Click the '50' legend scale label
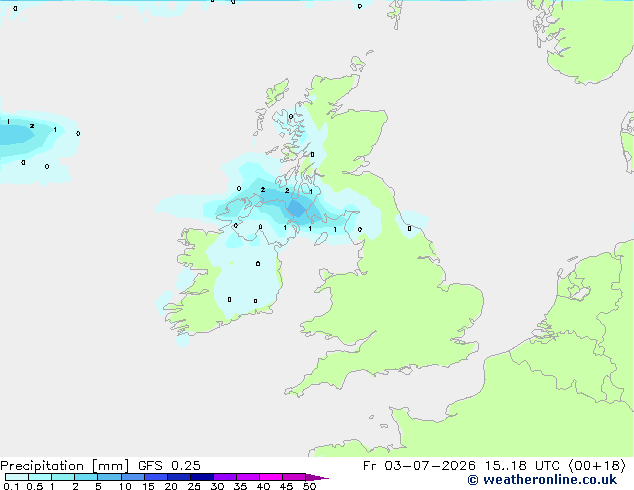The height and width of the screenshot is (490, 634). [x=309, y=486]
